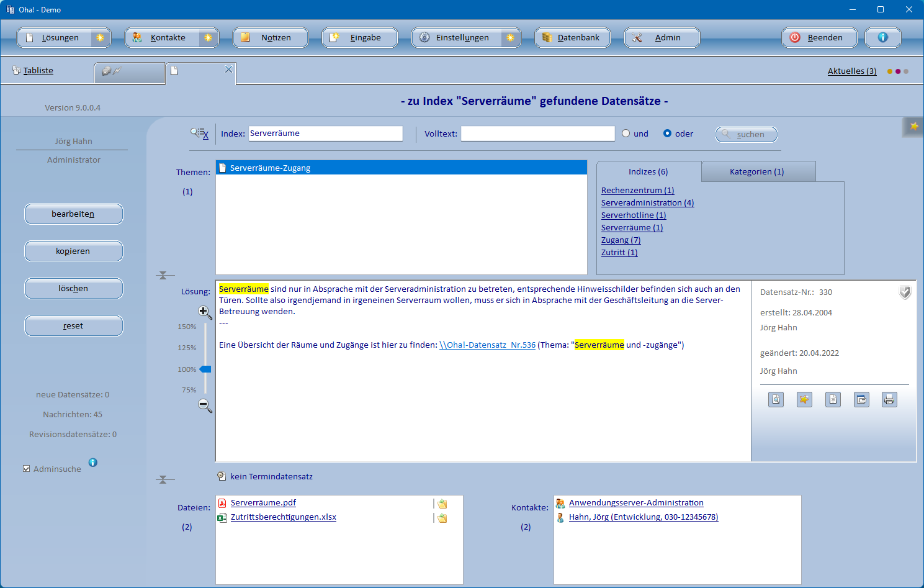This screenshot has width=924, height=588.
Task: Open folder icon next to Serverräume.pdf
Action: click(442, 504)
